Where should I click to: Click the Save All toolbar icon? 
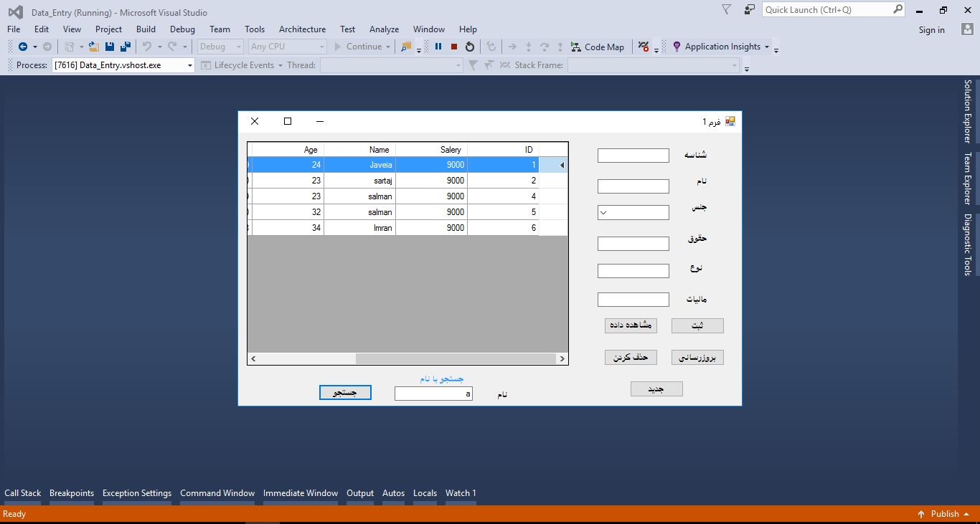(x=126, y=47)
